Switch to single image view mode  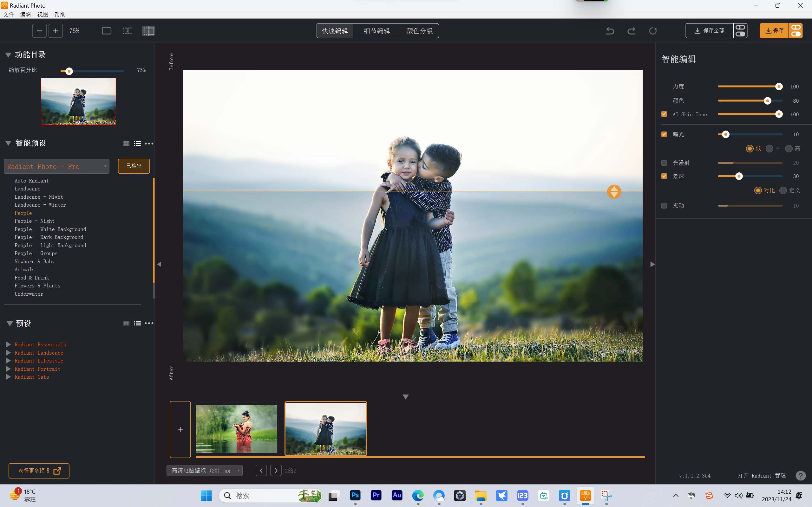[x=106, y=31]
